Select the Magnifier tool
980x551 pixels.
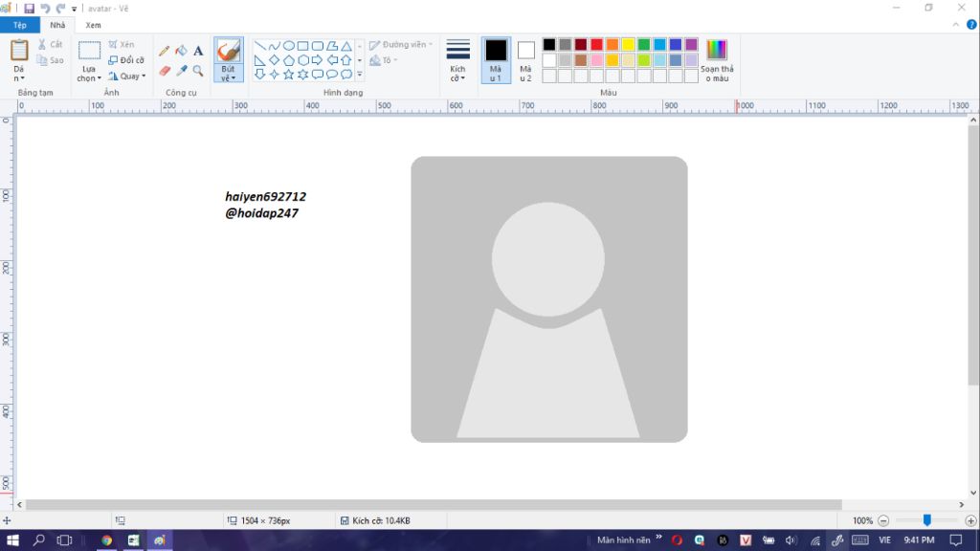pyautogui.click(x=198, y=71)
